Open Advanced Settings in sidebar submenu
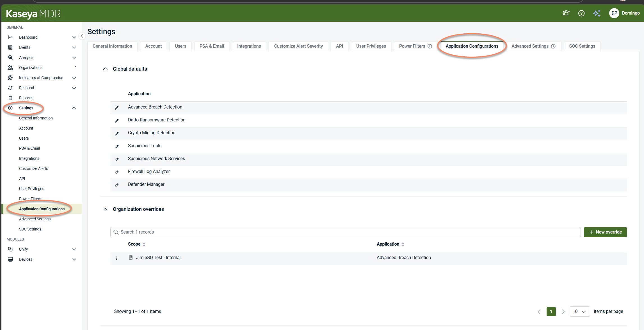 (x=35, y=219)
